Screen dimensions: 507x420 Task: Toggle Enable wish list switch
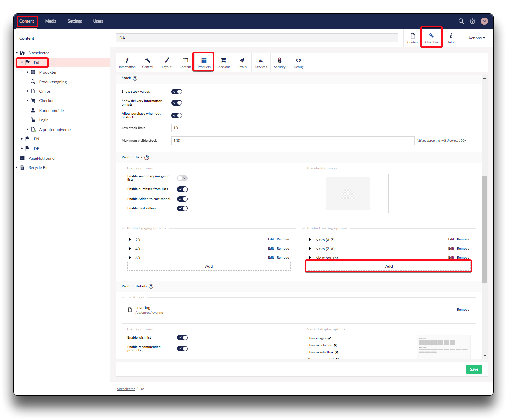click(182, 338)
